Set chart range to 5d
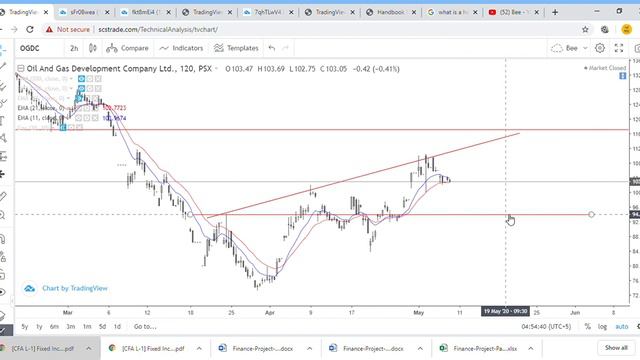Viewport: 640px width, 360px height. (102, 327)
